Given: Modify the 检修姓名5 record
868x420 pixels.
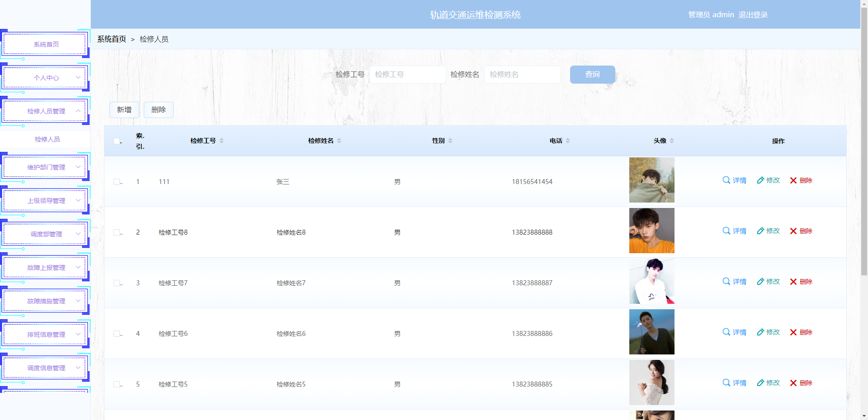Looking at the screenshot, I should click(x=769, y=383).
